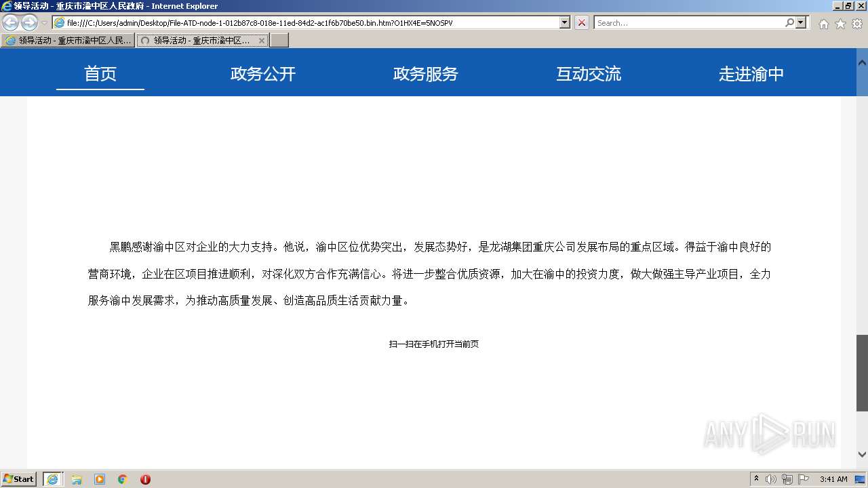Viewport: 868px width, 488px height.
Task: Open a new blank tab
Action: pos(279,41)
